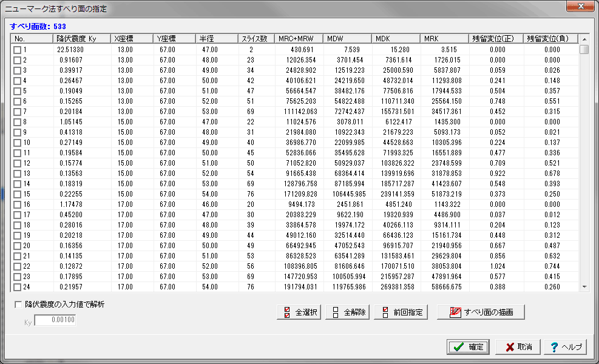Check slip surface No. 10 checkbox

click(x=17, y=143)
